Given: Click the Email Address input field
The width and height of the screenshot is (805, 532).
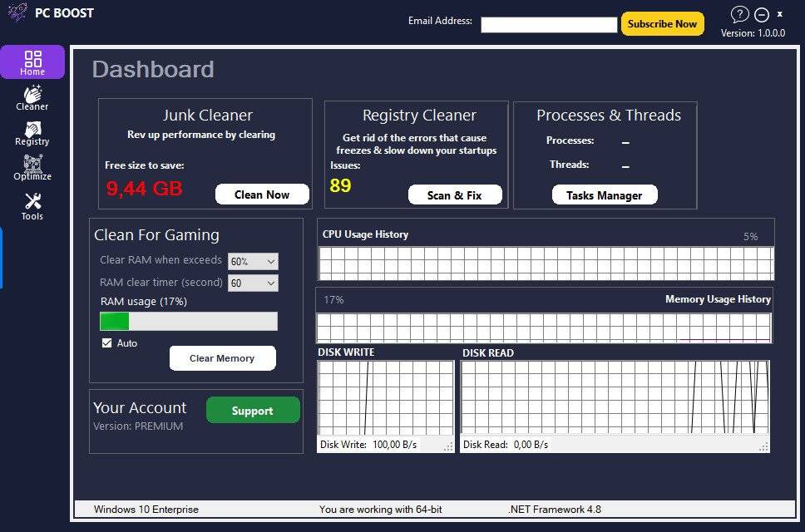Looking at the screenshot, I should point(549,25).
